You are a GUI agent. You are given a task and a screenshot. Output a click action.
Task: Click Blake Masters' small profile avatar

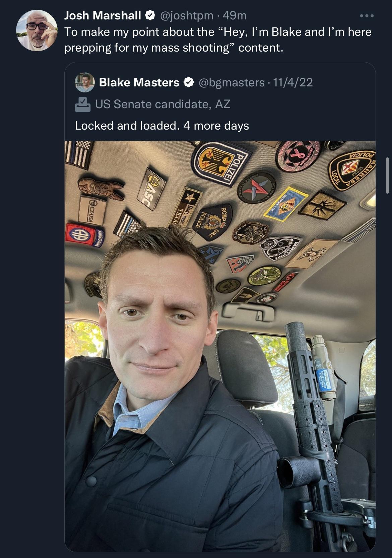[x=85, y=82]
